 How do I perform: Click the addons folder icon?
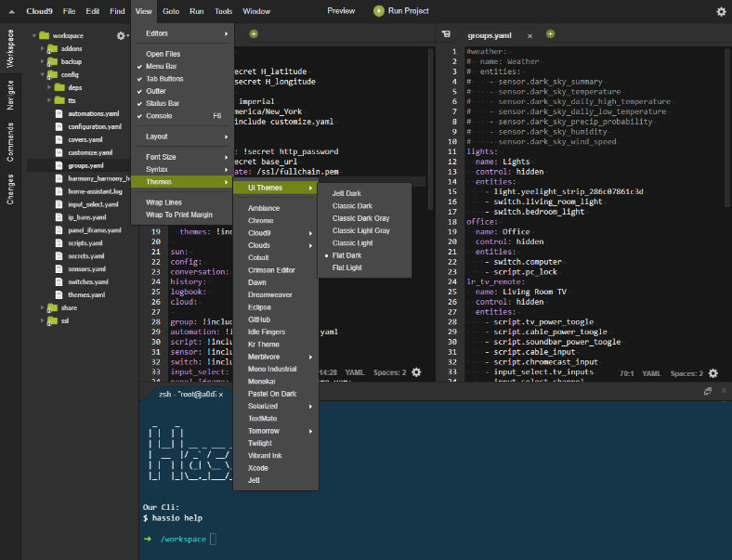click(x=53, y=48)
